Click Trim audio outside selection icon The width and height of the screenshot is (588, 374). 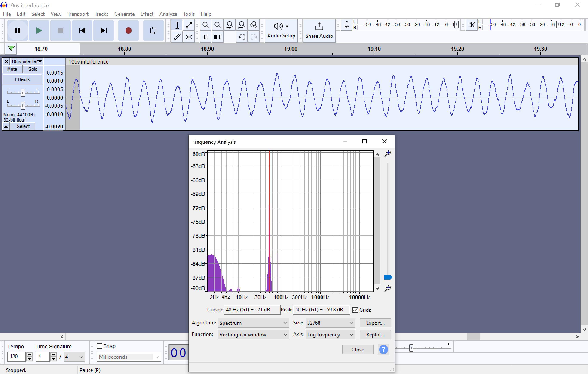pyautogui.click(x=206, y=37)
